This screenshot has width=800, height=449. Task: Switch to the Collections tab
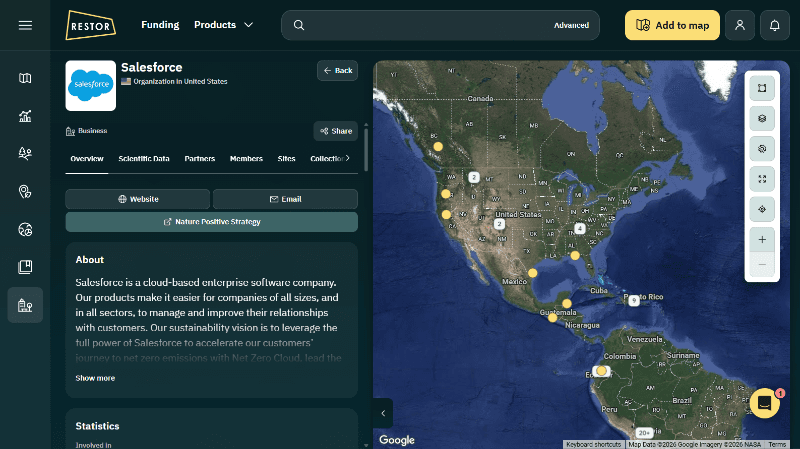pos(326,159)
